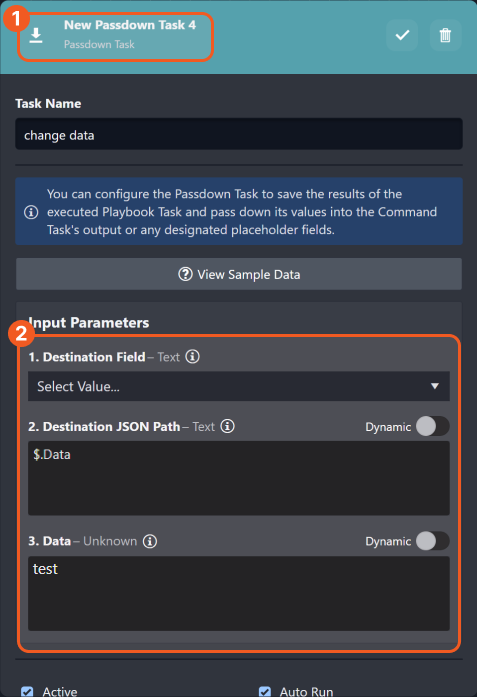The width and height of the screenshot is (477, 697).
Task: Uncheck the Active checkbox
Action: pos(27,692)
